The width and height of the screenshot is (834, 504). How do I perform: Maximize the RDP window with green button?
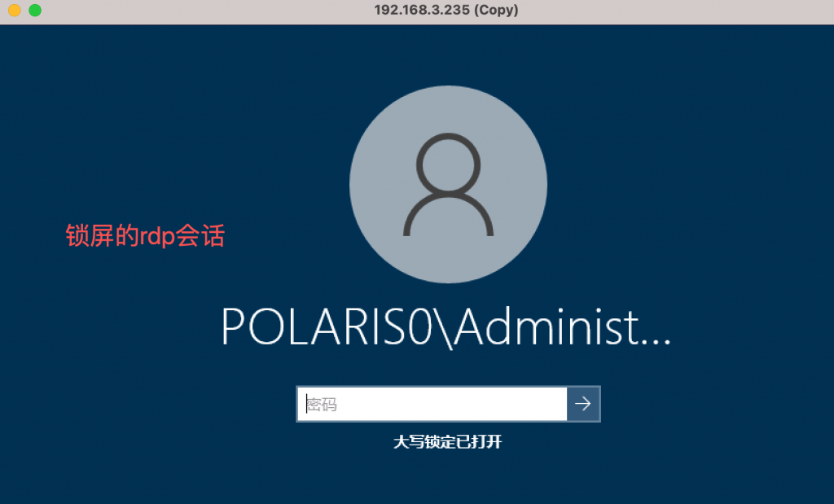coord(35,10)
